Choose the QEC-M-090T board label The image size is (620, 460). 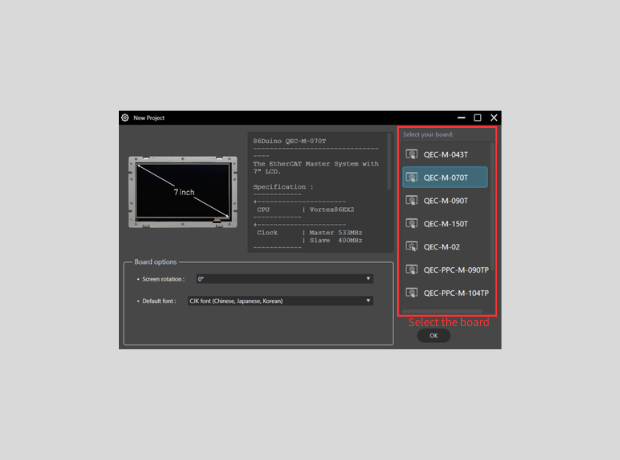click(x=446, y=201)
